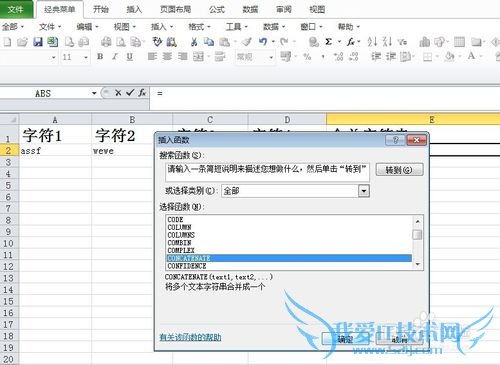The width and height of the screenshot is (500, 365).
Task: Click the Insert chart column icon
Action: click(424, 42)
